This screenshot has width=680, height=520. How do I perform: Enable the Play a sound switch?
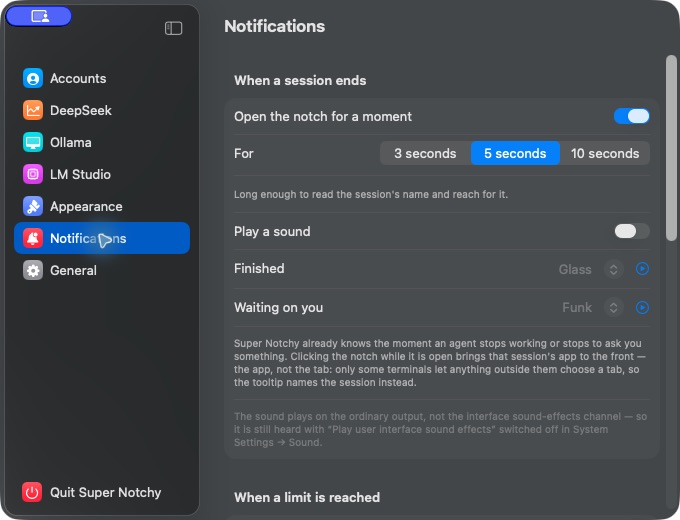point(631,231)
